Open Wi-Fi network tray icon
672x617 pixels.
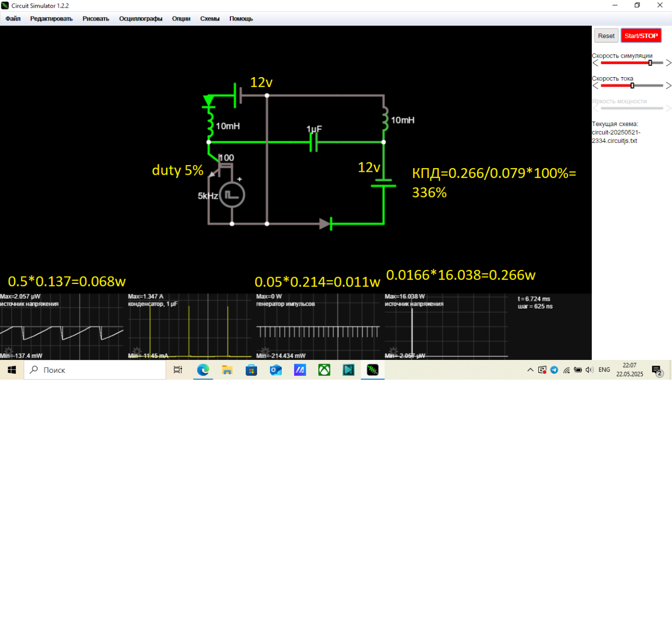coord(566,370)
